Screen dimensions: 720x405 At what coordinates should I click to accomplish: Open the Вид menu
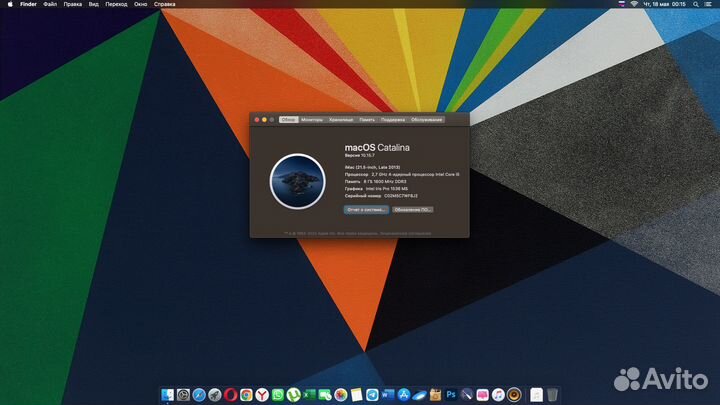coord(94,4)
